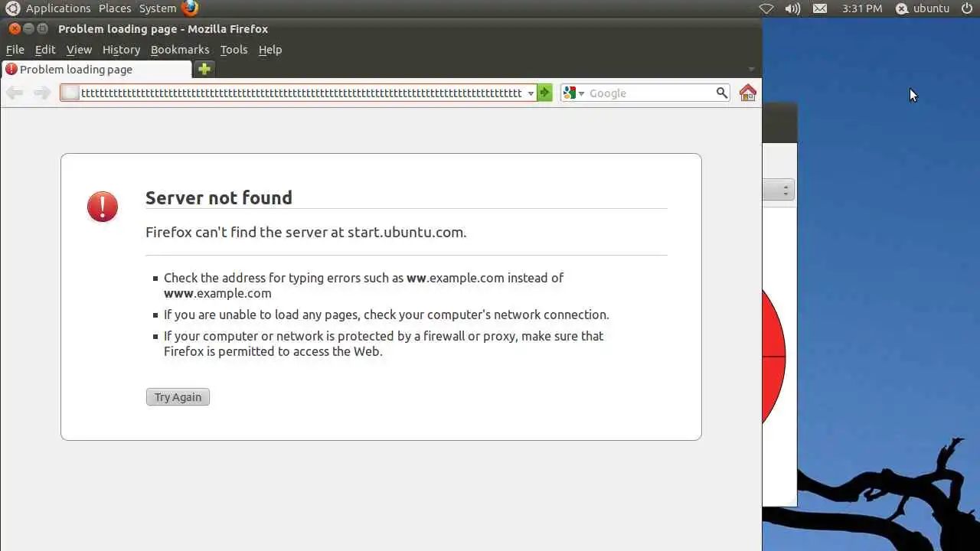Click the dropdown in the background window
980x551 pixels.
click(779, 191)
